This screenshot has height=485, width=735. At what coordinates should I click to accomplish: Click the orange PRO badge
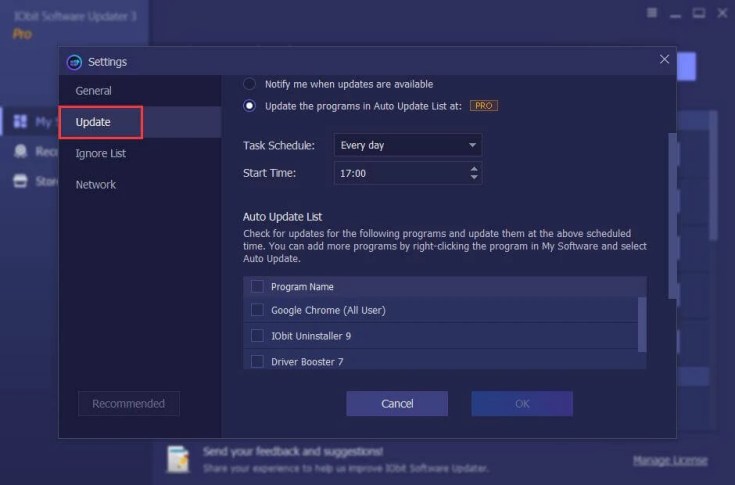[484, 106]
